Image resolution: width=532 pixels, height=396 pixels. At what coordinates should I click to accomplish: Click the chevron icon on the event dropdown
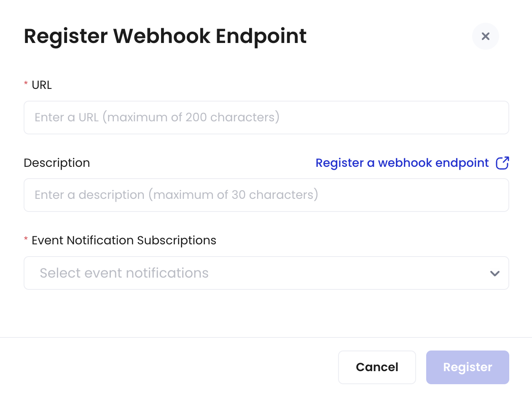coord(495,273)
